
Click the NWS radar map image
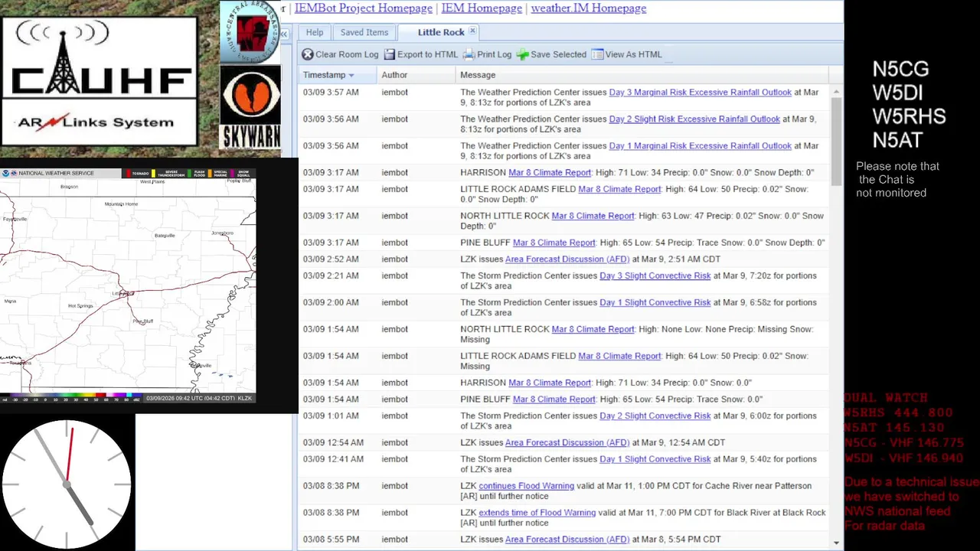128,287
